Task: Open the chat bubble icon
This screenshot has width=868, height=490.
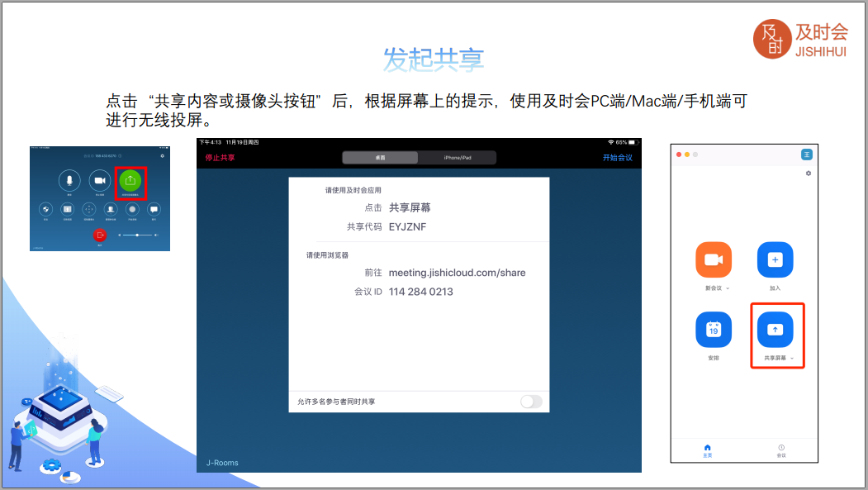Action: coord(154,209)
